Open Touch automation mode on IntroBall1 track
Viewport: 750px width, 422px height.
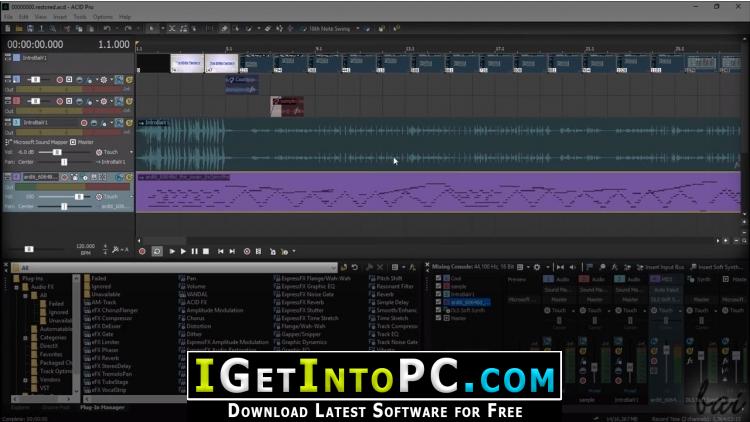coord(113,152)
